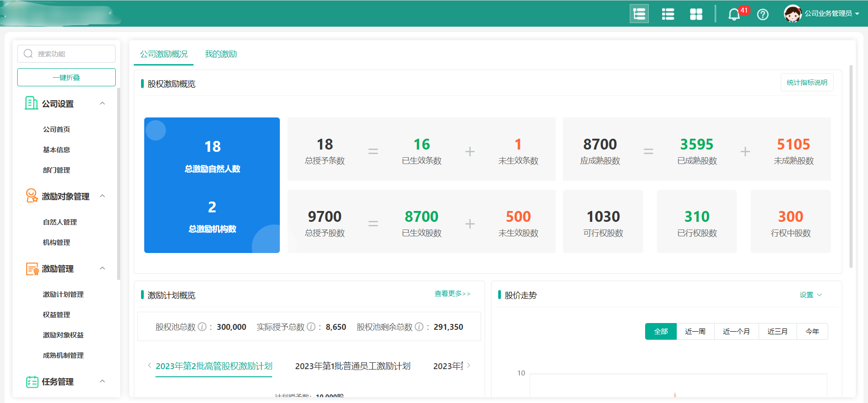
Task: Click the 3595 已成熟股数 value
Action: pos(697,144)
